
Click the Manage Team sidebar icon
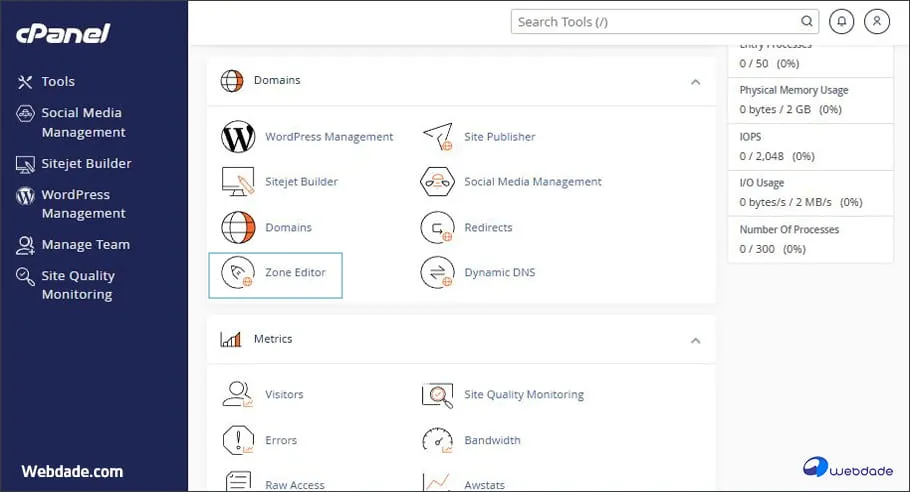pyautogui.click(x=25, y=245)
